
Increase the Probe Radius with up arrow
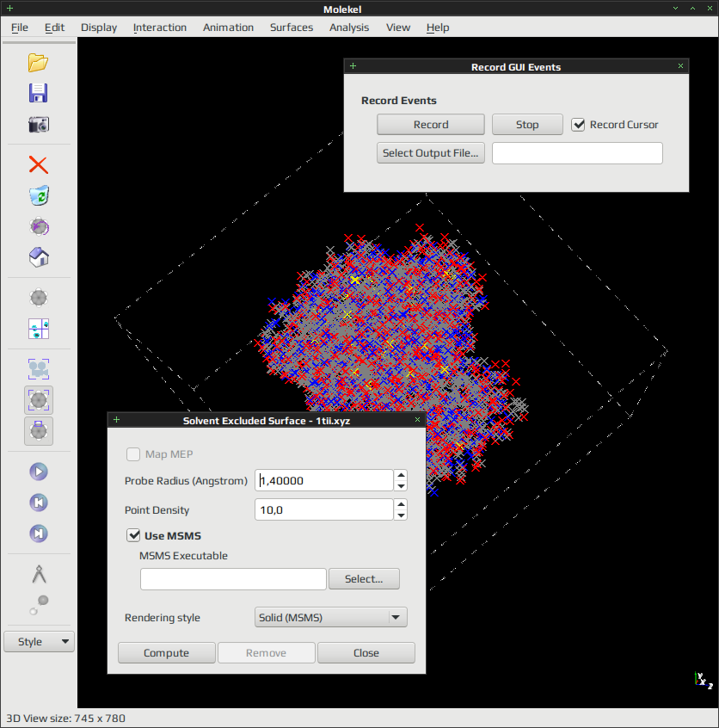pyautogui.click(x=401, y=475)
